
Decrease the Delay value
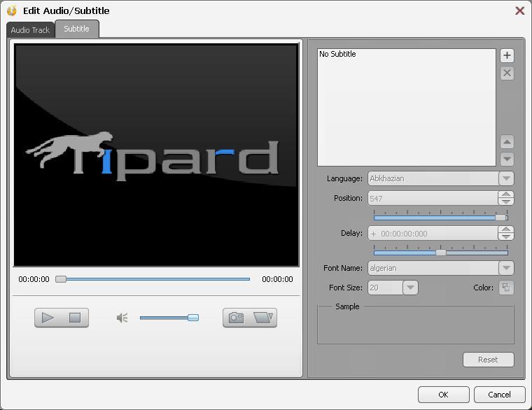coord(506,236)
